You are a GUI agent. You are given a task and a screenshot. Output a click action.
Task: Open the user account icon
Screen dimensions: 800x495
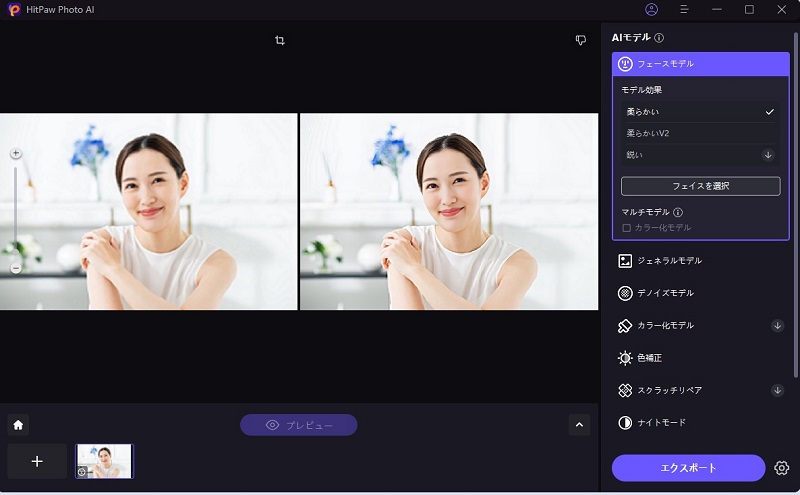(652, 9)
